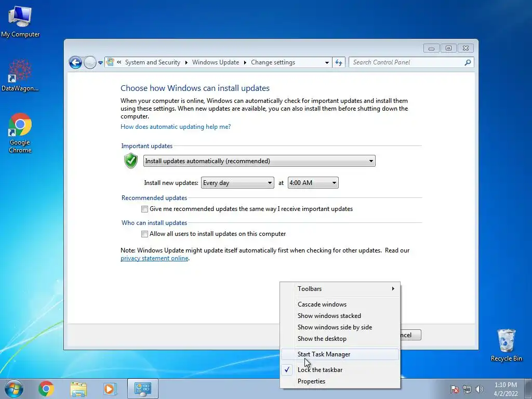Open the Windows Media Player taskbar icon

(x=110, y=389)
